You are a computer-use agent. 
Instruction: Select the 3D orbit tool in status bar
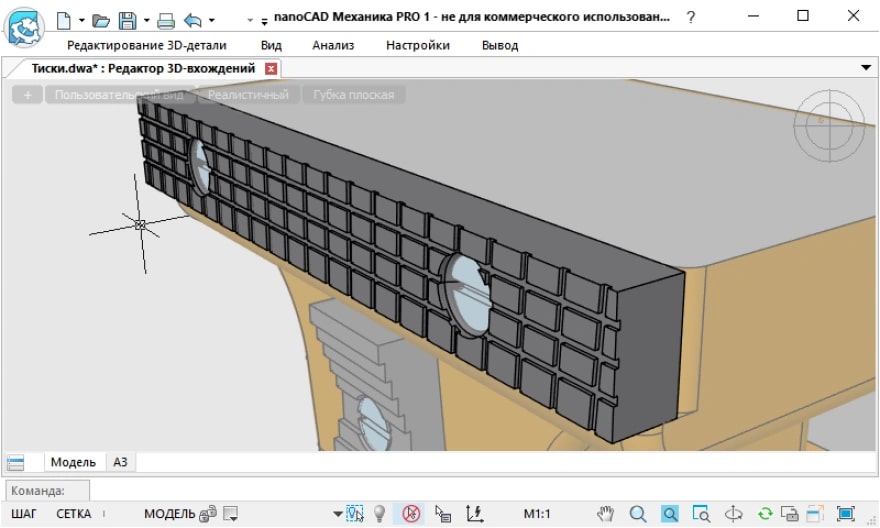click(x=733, y=514)
